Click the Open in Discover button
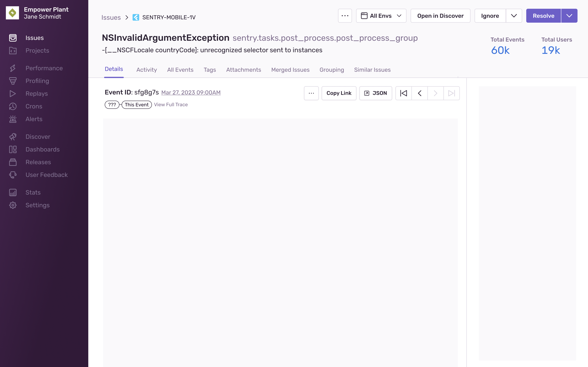Viewport: 588px width, 367px height. pos(440,15)
